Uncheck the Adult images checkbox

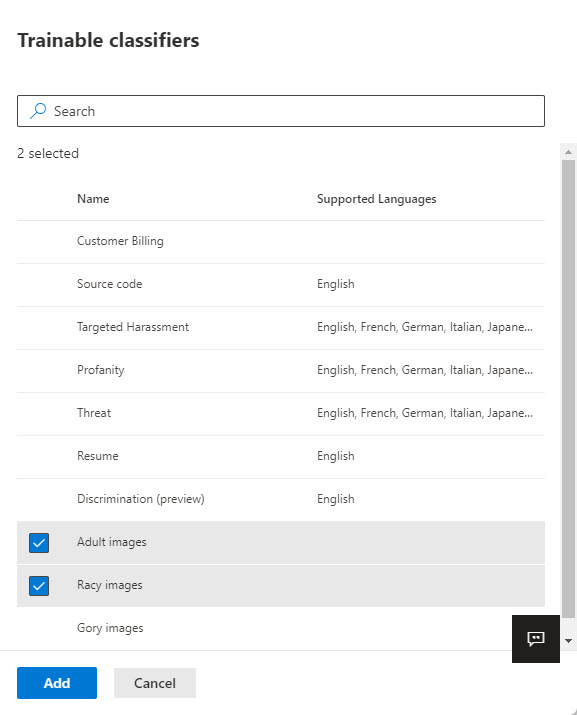(x=39, y=543)
